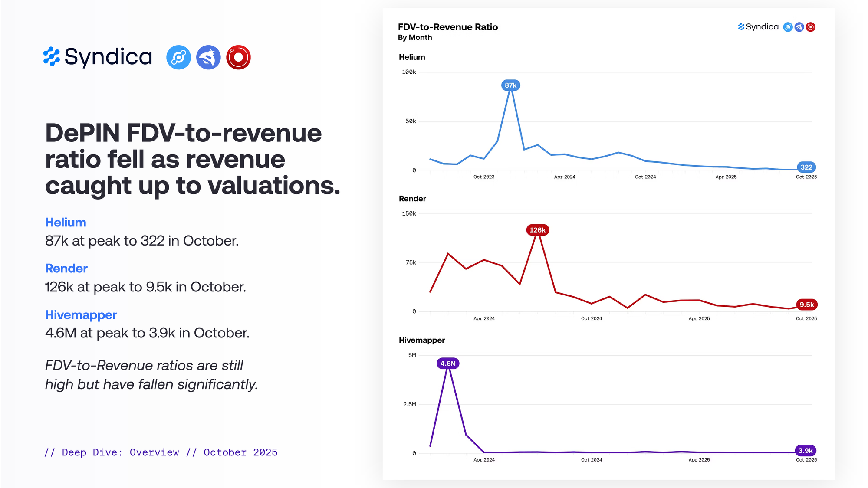Image resolution: width=868 pixels, height=488 pixels.
Task: Click the 3.9k Hivemapper end label
Action: point(805,451)
